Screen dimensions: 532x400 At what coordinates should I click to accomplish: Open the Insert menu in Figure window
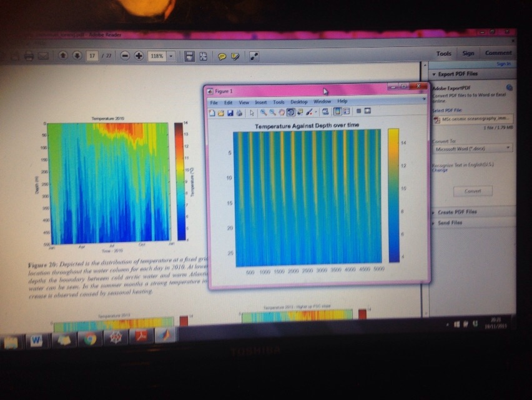pyautogui.click(x=260, y=102)
